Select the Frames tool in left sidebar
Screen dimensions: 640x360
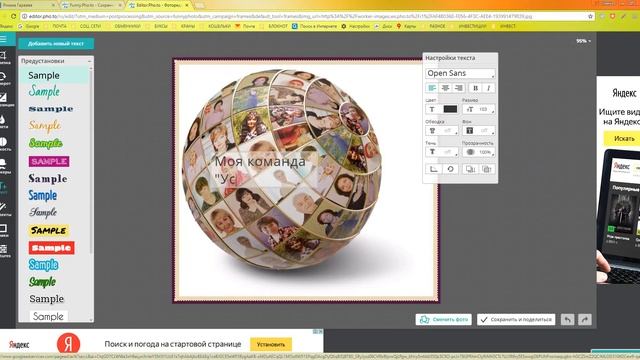4,230
